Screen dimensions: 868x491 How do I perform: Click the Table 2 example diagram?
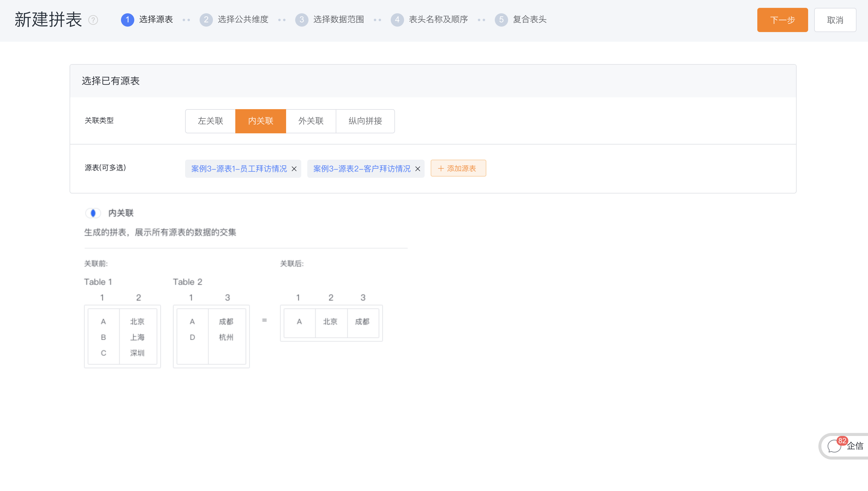point(211,337)
